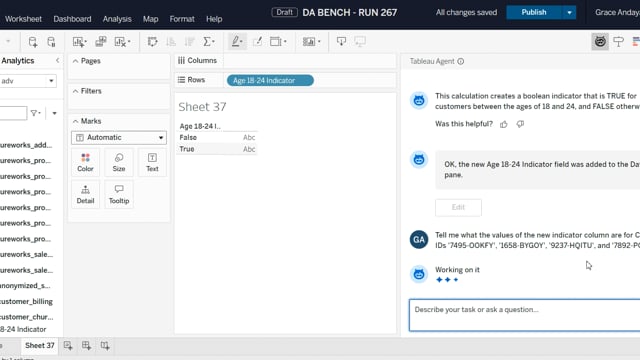
Task: Select the customer_billing table in data pane
Action: click(27, 302)
